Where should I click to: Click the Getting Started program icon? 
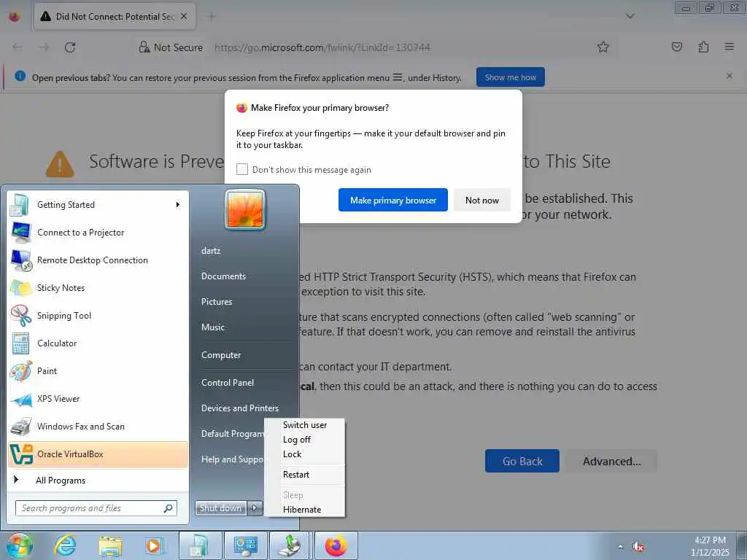[x=20, y=205]
